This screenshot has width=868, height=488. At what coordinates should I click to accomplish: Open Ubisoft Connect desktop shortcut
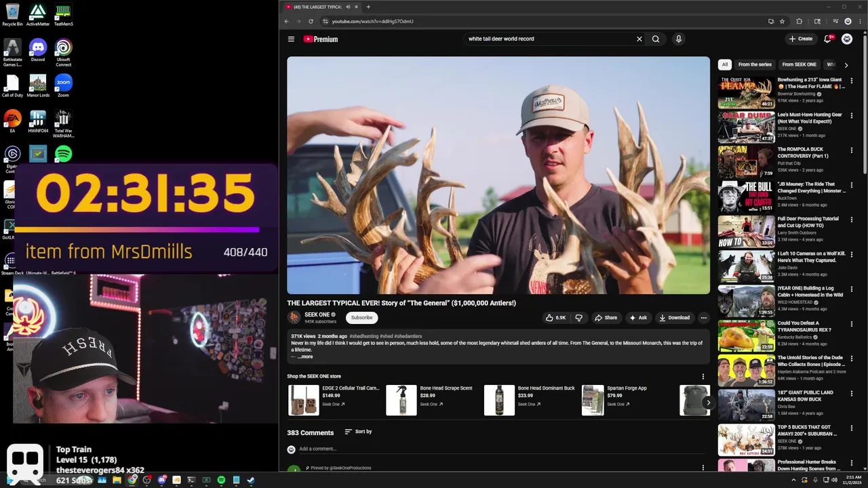[x=63, y=53]
